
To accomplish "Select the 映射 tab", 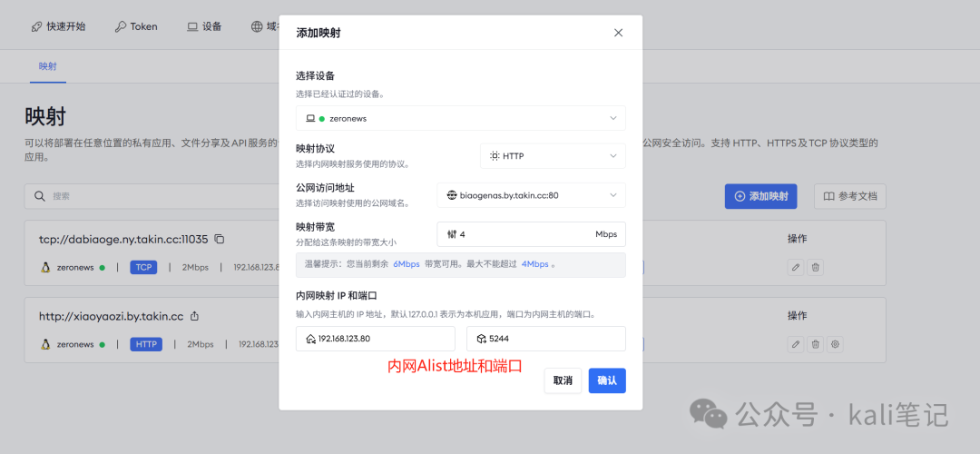I will click(x=47, y=66).
